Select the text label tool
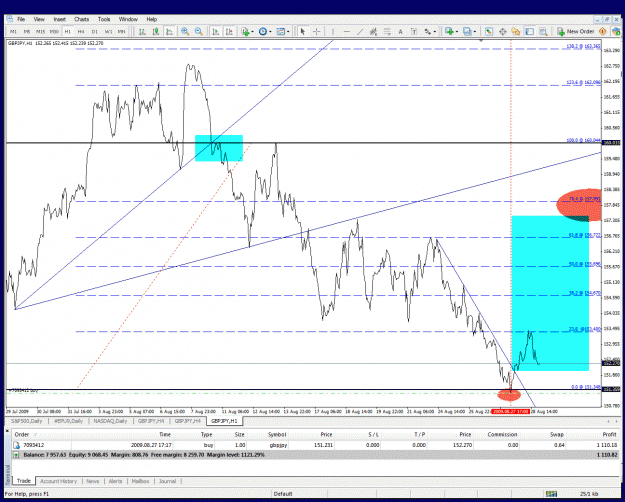This screenshot has width=625, height=502. [414, 31]
